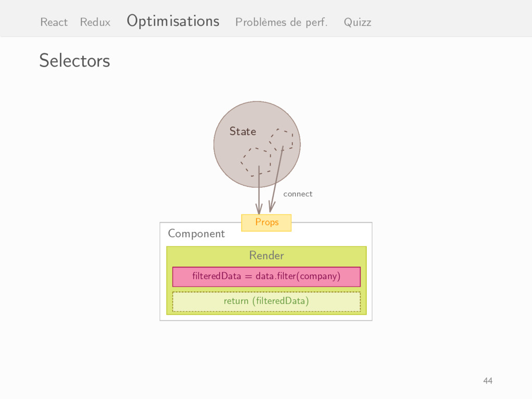This screenshot has width=532, height=399.
Task: Click slide number 44
Action: [x=488, y=381]
